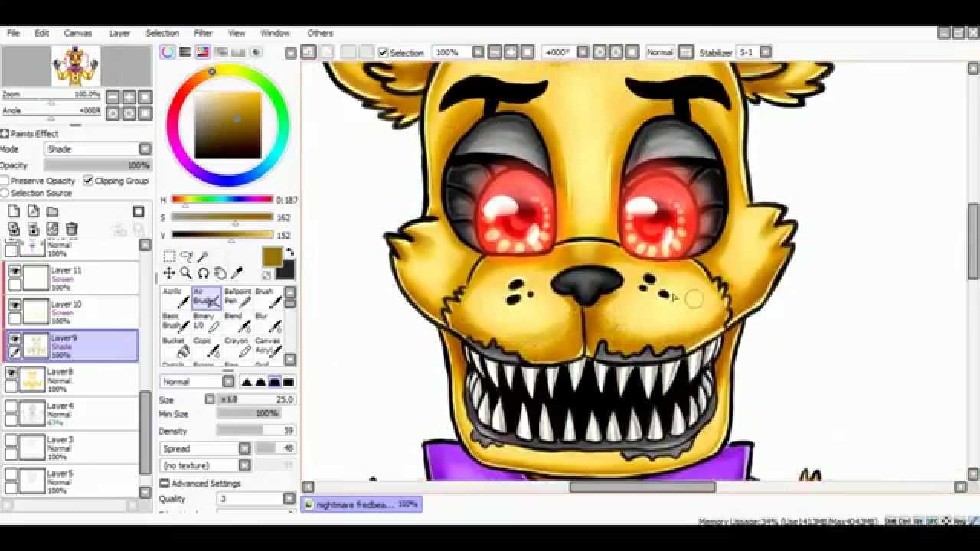The width and height of the screenshot is (980, 551).
Task: Open the Spread brush shape dropdown
Action: (206, 448)
